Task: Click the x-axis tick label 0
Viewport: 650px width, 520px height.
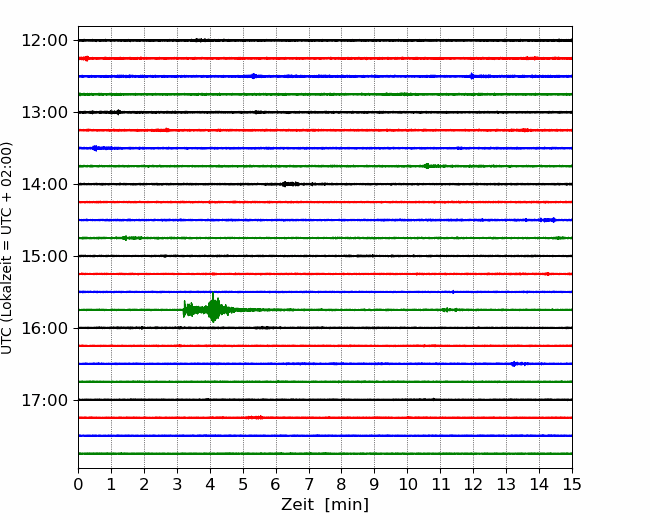Action: point(78,484)
